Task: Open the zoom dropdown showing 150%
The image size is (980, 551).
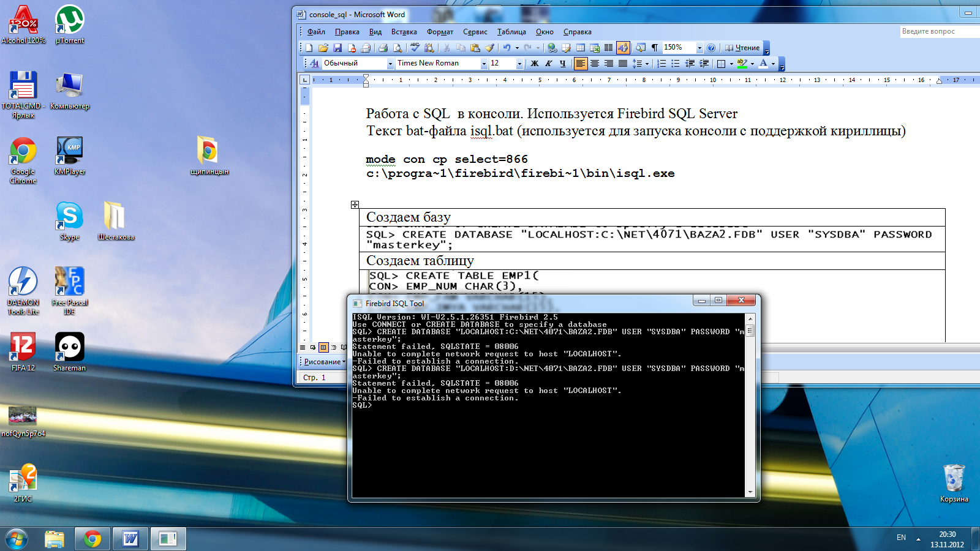Action: coord(699,48)
